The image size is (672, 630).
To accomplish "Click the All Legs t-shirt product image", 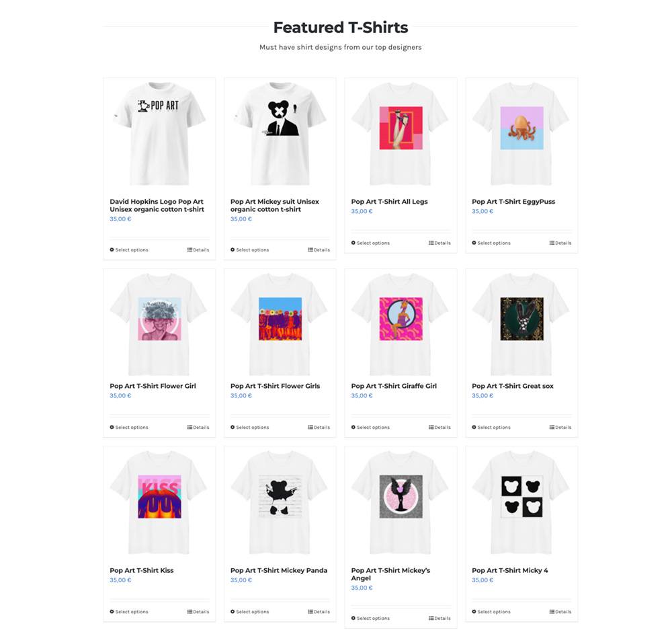I will click(401, 134).
